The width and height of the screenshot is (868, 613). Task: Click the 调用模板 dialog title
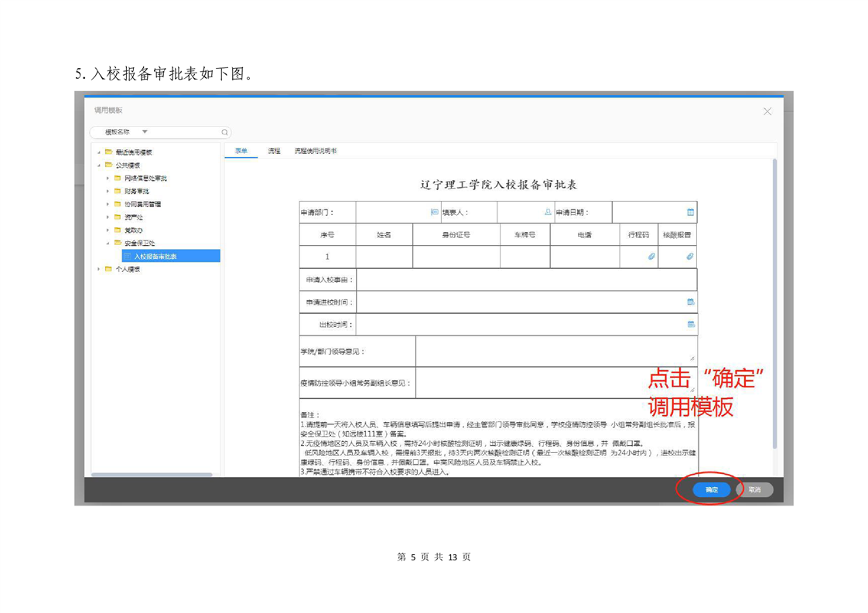(108, 110)
